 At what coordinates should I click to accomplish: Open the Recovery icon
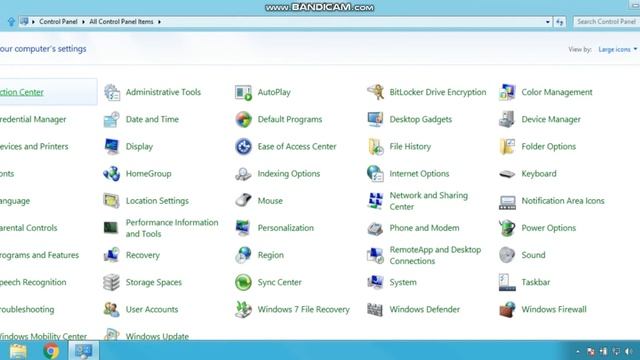tap(111, 255)
